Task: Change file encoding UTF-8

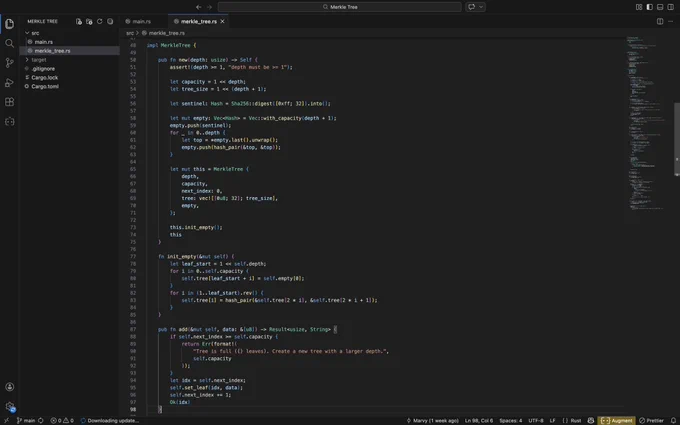Action: [536, 421]
